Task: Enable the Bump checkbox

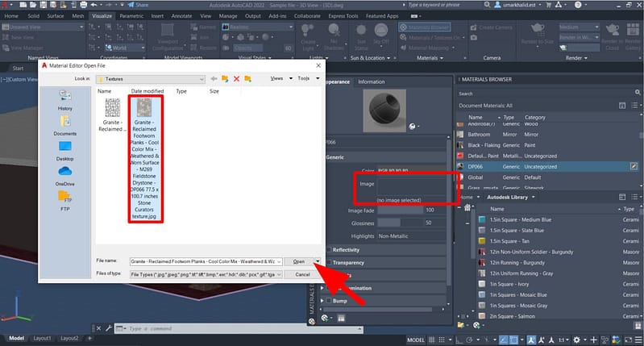Action: coord(330,301)
